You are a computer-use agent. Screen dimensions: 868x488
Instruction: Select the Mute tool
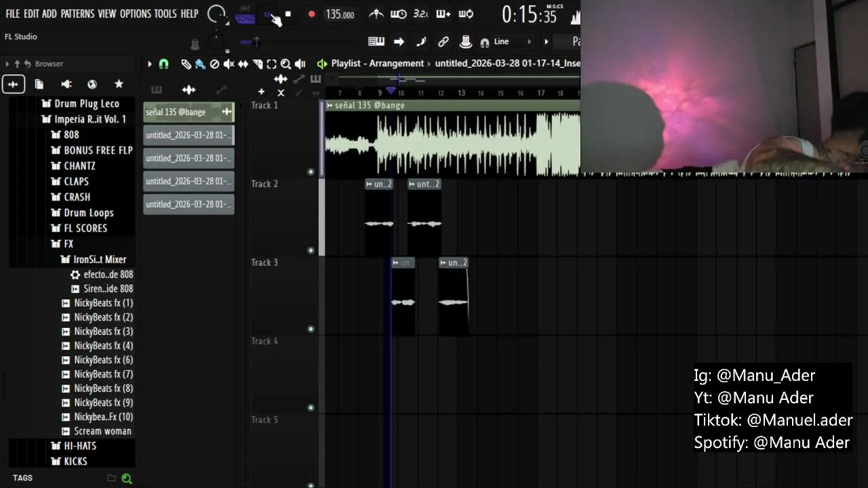pyautogui.click(x=229, y=64)
